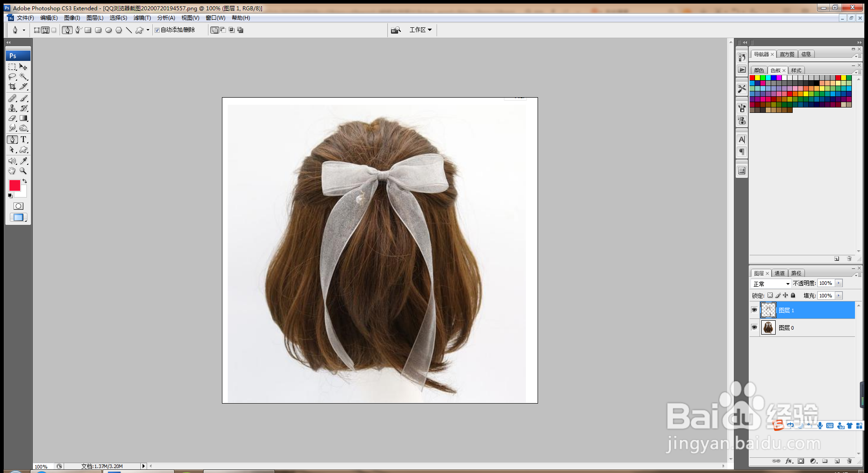The image size is (868, 473).
Task: Open the Pen tool preset picker arrow
Action: [24, 30]
